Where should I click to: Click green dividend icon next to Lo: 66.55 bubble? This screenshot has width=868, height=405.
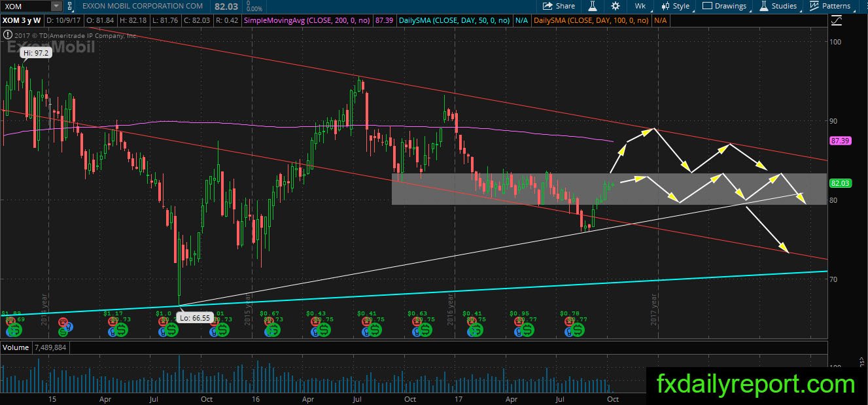(173, 330)
